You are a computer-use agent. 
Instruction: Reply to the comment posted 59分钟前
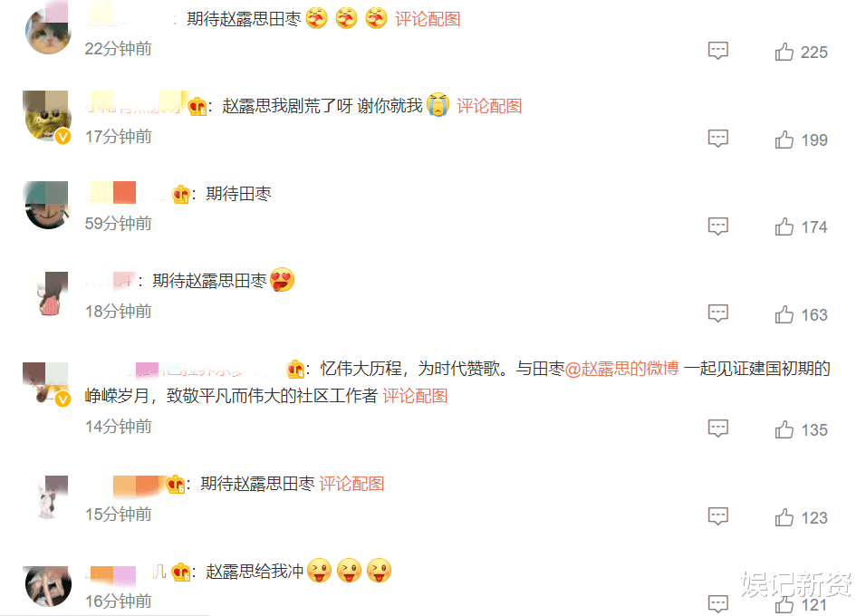coord(718,226)
